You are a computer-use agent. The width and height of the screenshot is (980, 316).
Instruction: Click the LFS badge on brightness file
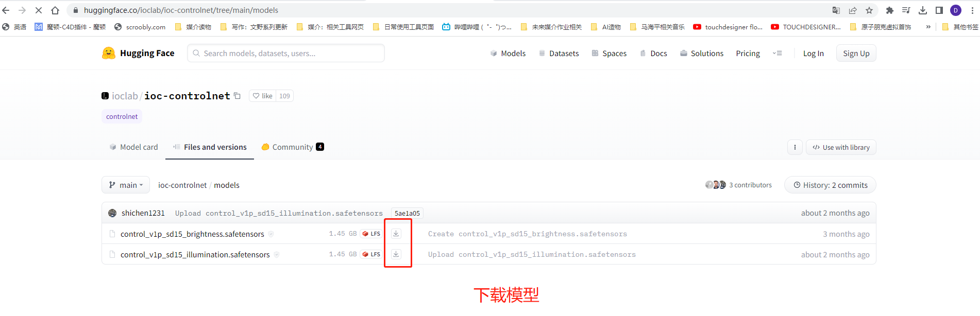tap(371, 234)
